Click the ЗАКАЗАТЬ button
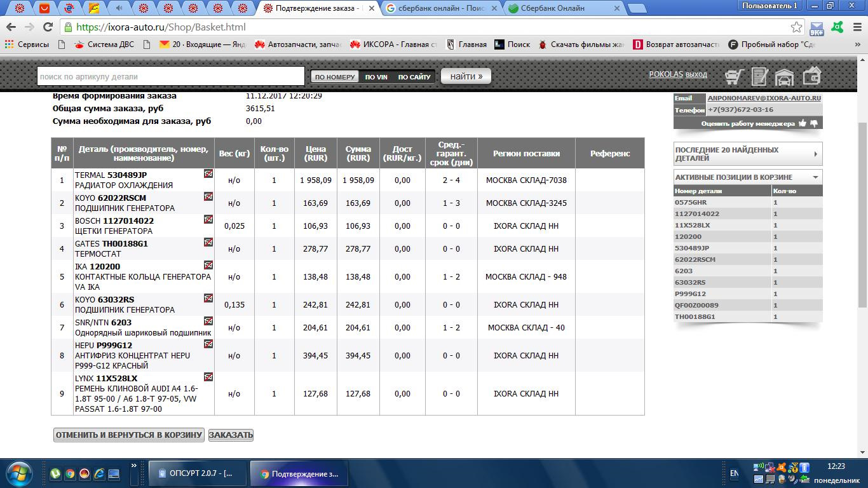The image size is (868, 488). coord(231,435)
